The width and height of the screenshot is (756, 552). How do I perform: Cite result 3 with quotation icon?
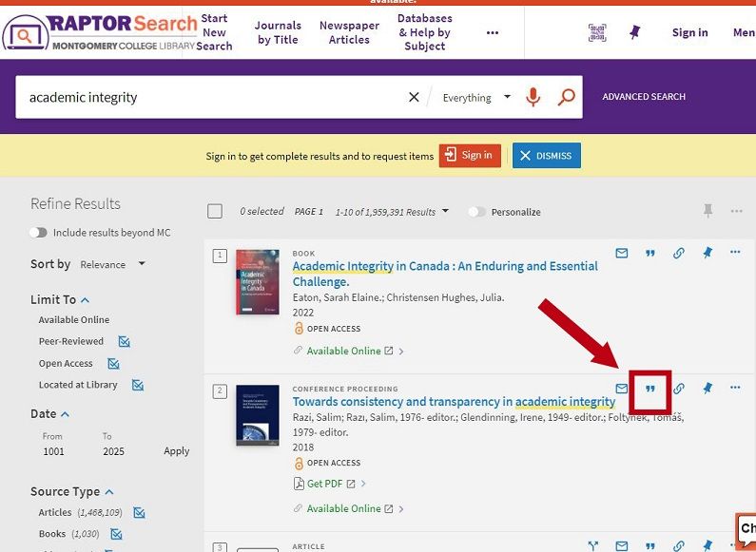(649, 546)
